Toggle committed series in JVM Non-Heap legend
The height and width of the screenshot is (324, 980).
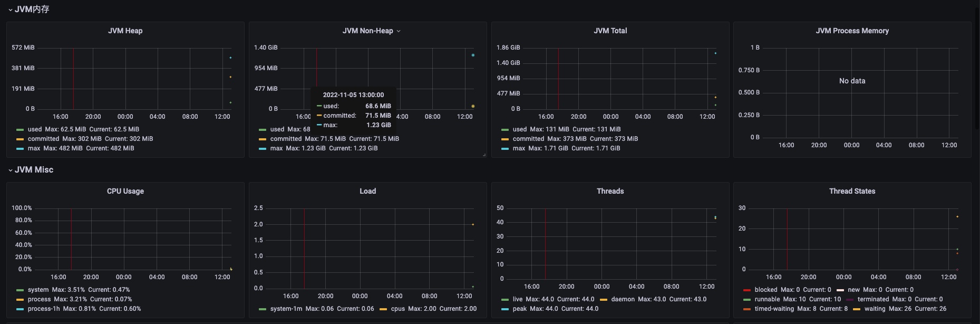286,139
